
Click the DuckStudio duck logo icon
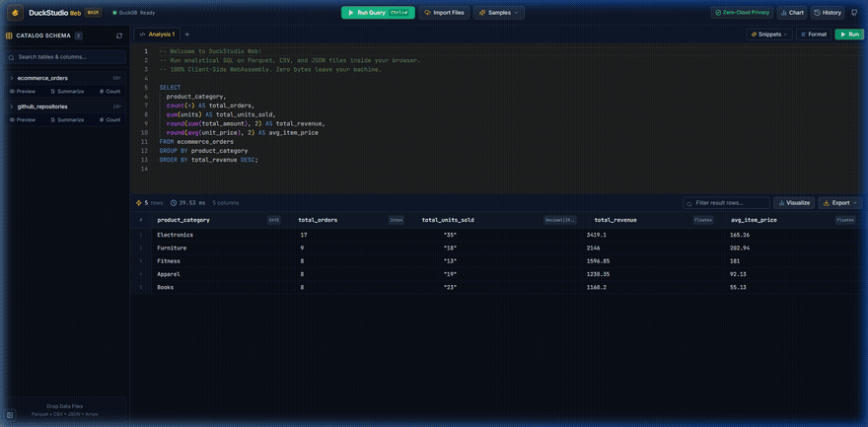click(16, 12)
